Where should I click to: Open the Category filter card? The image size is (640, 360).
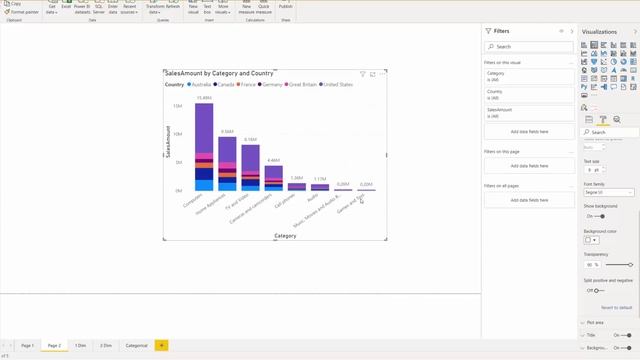tap(529, 76)
